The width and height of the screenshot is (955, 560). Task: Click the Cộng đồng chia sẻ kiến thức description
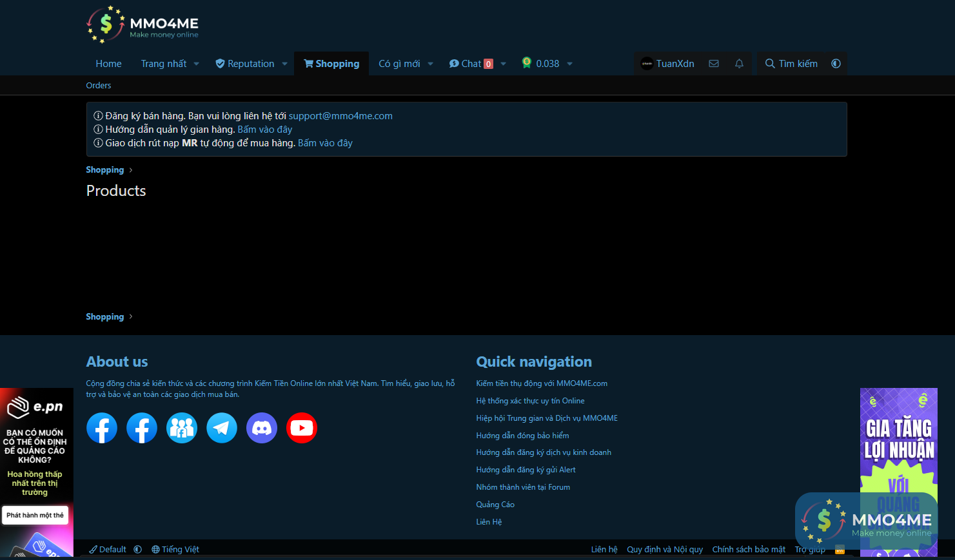coord(271,389)
